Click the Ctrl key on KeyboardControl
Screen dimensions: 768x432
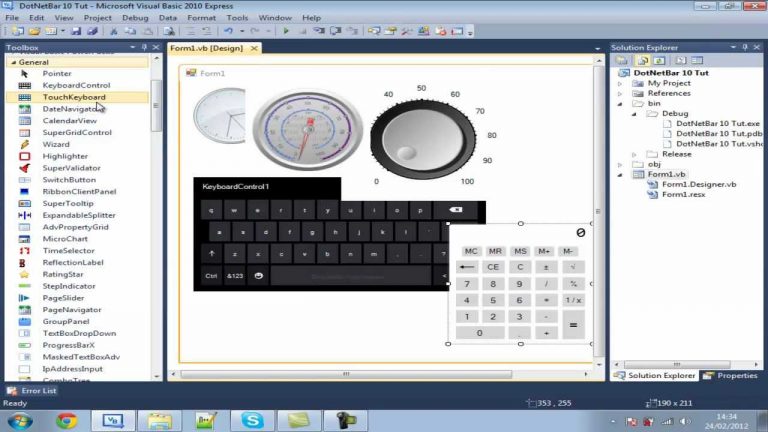(x=211, y=276)
